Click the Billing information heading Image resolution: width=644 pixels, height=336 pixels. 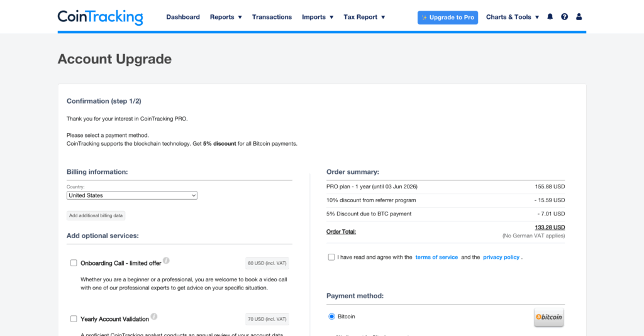tap(97, 172)
